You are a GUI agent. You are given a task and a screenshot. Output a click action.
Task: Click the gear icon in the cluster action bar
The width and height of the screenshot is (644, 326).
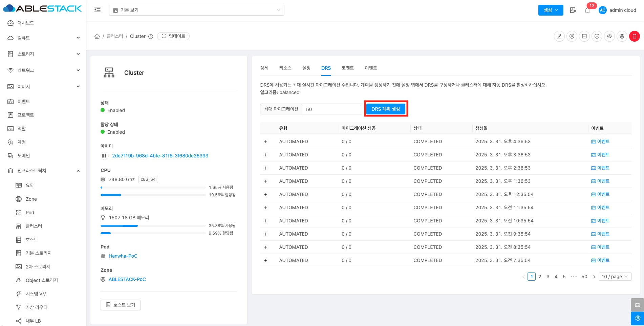[622, 36]
